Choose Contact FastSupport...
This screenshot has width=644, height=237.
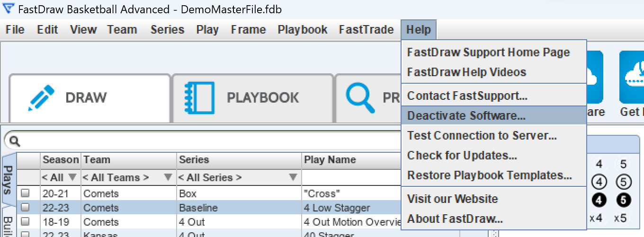(494, 96)
